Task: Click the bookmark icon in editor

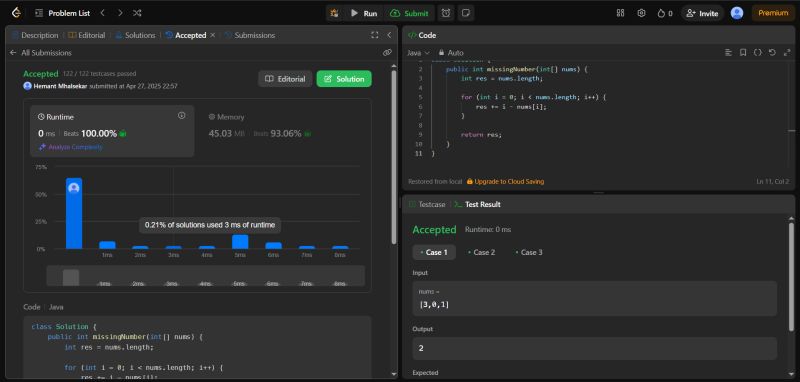Action: click(743, 53)
